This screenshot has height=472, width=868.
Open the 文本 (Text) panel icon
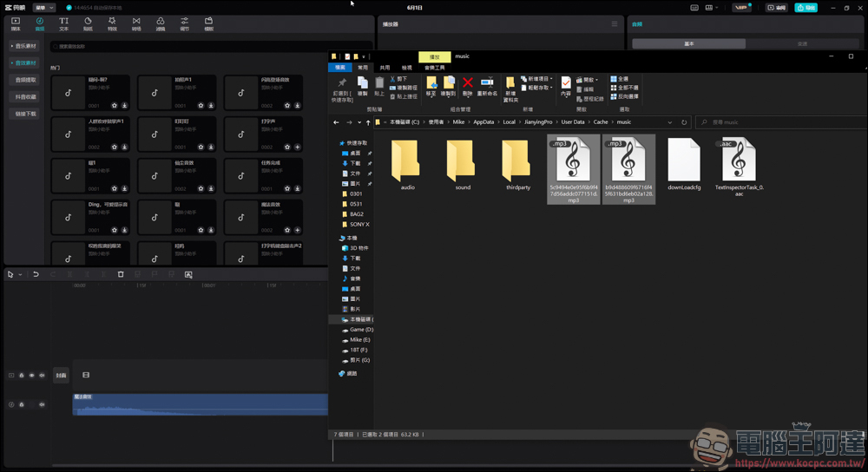coord(63,23)
